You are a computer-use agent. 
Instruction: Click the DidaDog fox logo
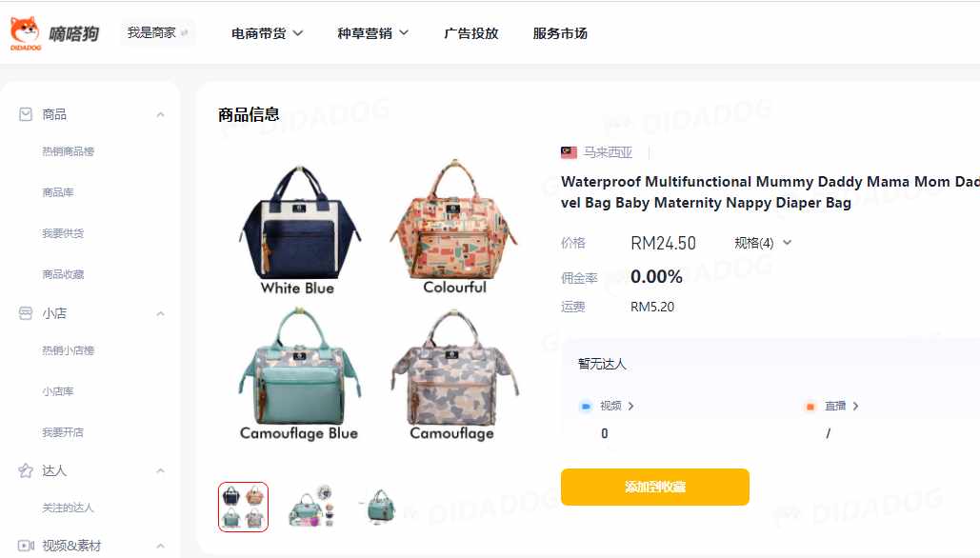click(x=26, y=32)
